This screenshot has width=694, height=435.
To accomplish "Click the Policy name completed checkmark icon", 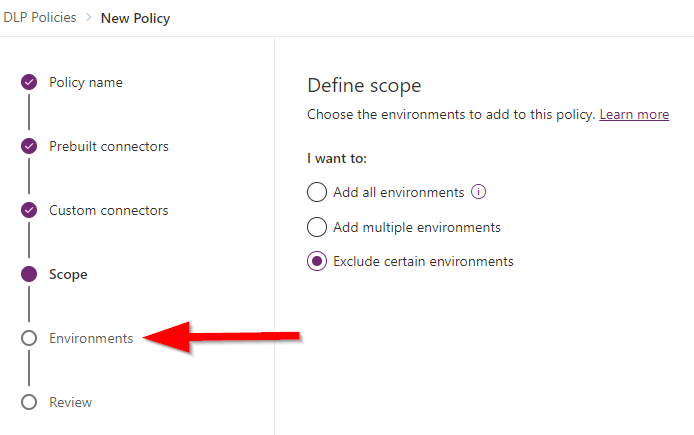I will pyautogui.click(x=29, y=82).
